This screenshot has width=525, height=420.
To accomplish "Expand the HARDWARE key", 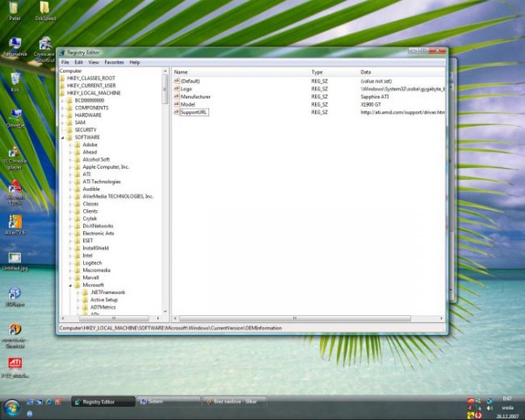I will pos(63,115).
